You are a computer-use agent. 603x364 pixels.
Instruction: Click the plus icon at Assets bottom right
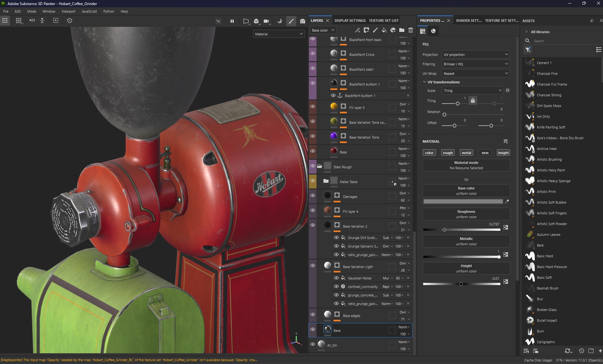(600, 351)
